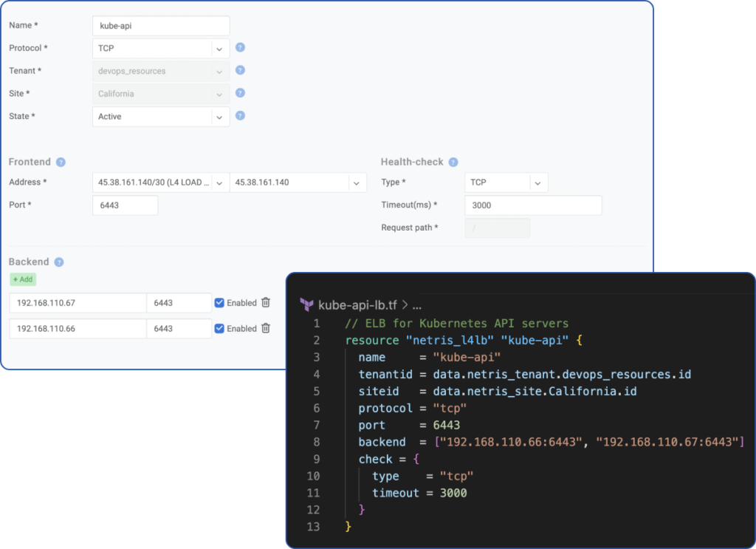Uncheck Enabled for backend 192.168.110.67
Screen dimensions: 756x549
click(219, 303)
